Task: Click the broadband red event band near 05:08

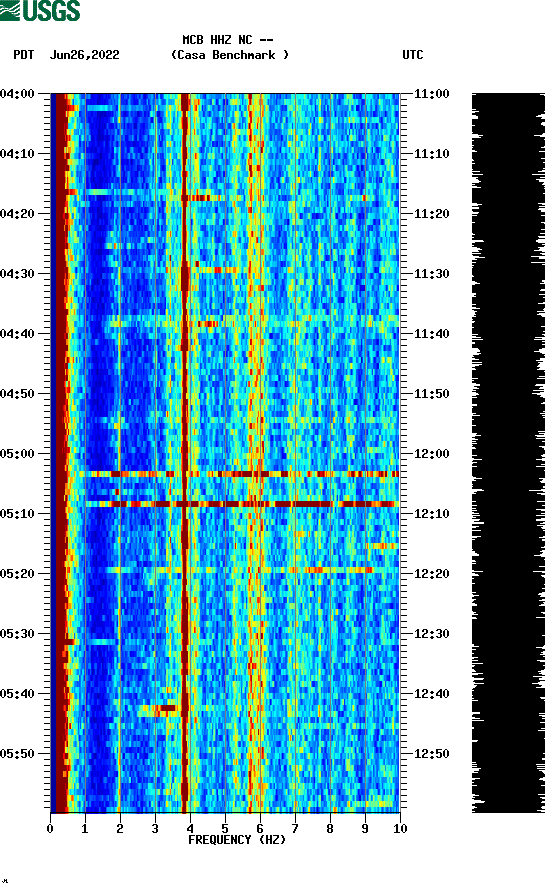Action: 242,504
